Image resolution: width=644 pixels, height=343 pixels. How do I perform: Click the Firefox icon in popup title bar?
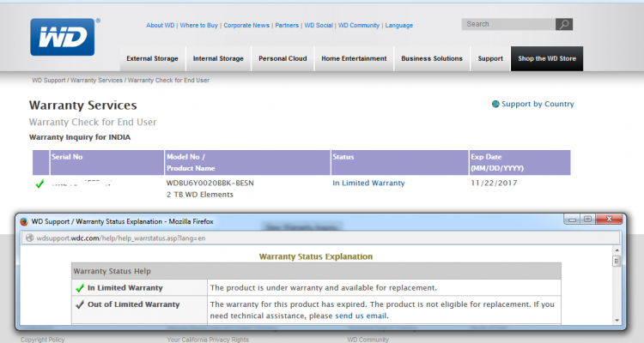(24, 221)
